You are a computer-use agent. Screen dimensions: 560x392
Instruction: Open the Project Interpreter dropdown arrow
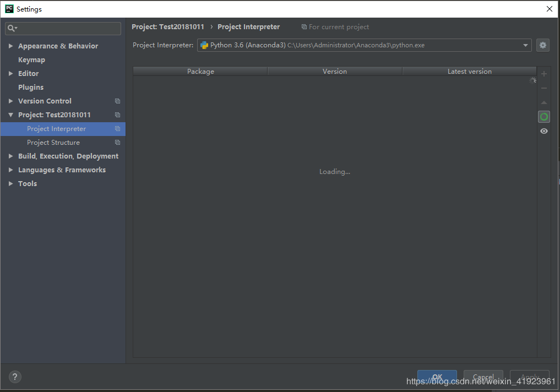coord(525,45)
